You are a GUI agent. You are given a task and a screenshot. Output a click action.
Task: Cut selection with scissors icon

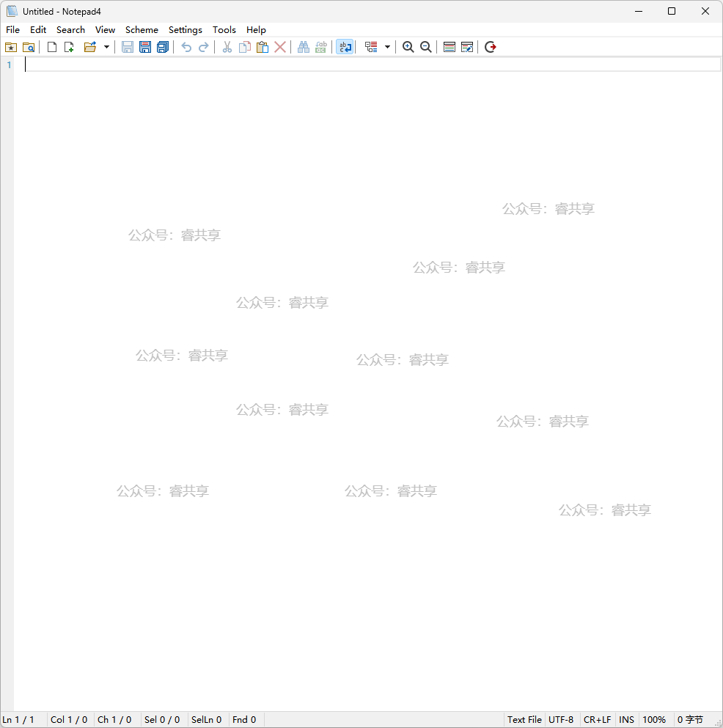tap(227, 47)
